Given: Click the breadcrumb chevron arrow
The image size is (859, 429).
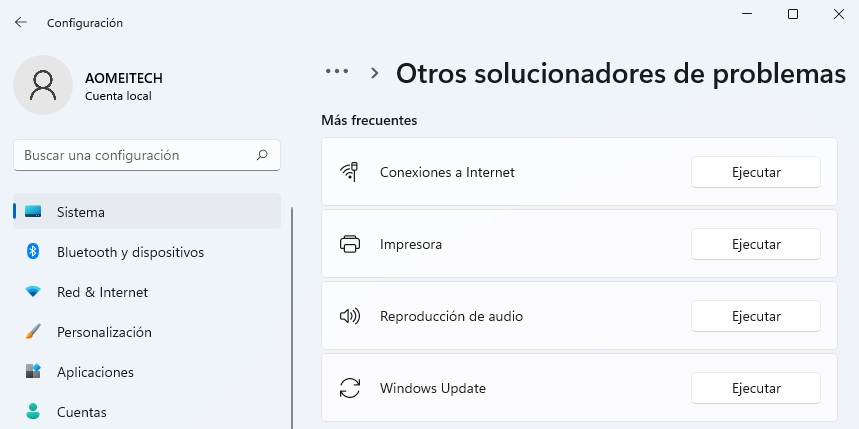Looking at the screenshot, I should (375, 73).
